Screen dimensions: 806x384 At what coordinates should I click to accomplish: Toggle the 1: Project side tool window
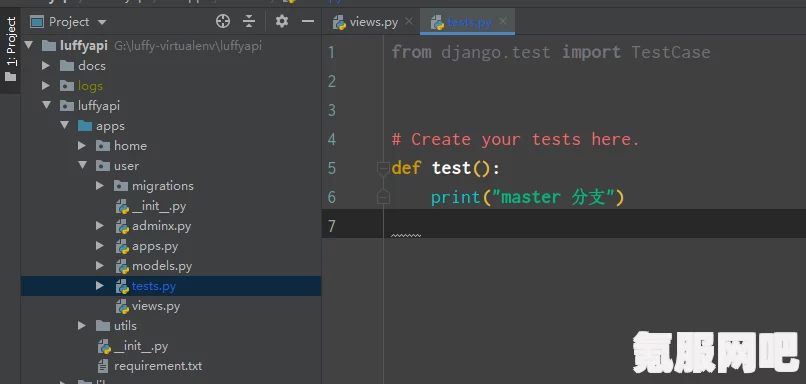tap(10, 49)
